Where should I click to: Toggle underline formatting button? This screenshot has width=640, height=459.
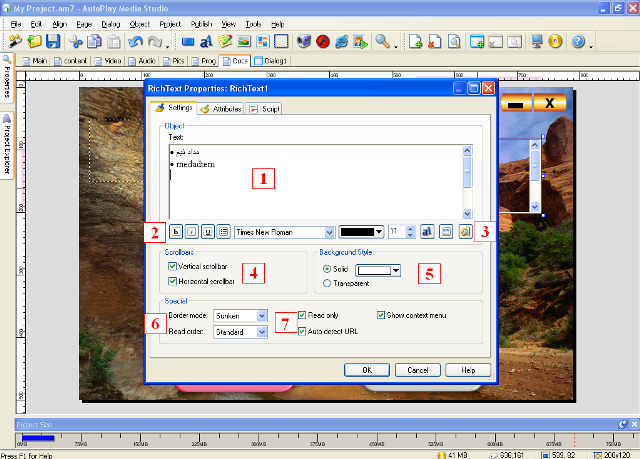pyautogui.click(x=207, y=232)
